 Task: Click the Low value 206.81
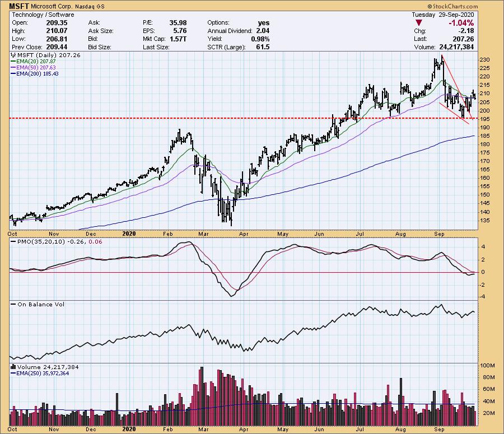click(x=57, y=39)
